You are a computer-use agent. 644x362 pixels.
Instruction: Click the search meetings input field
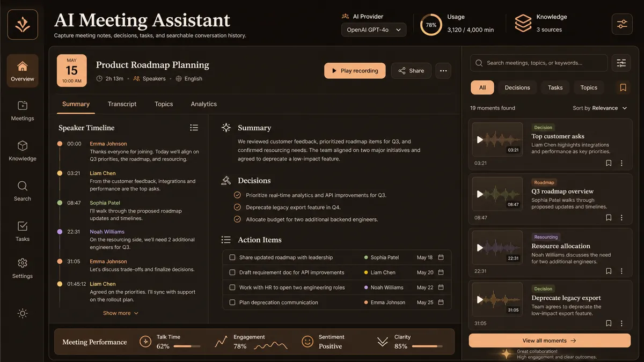coord(539,63)
